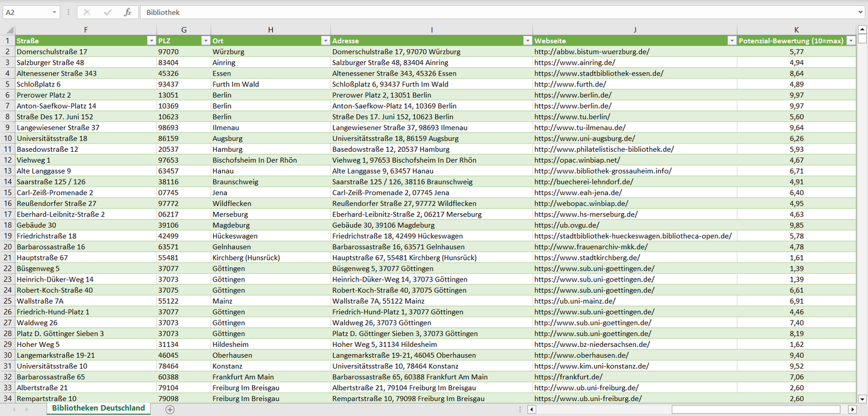Image resolution: width=868 pixels, height=416 pixels.
Task: Add a new sheet with the plus icon
Action: 170,409
